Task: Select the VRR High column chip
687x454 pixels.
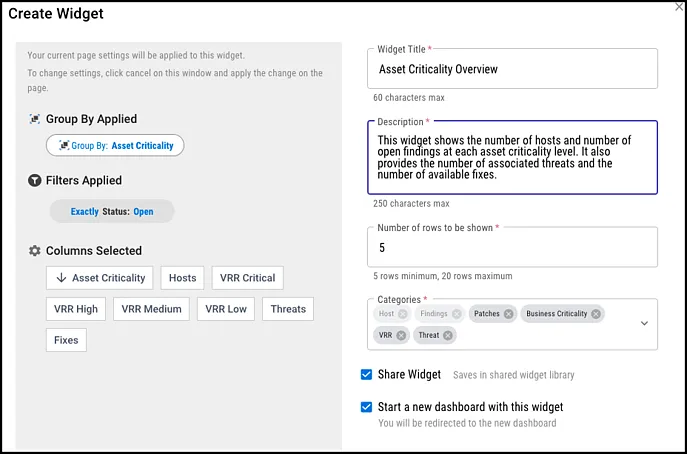Action: (76, 309)
